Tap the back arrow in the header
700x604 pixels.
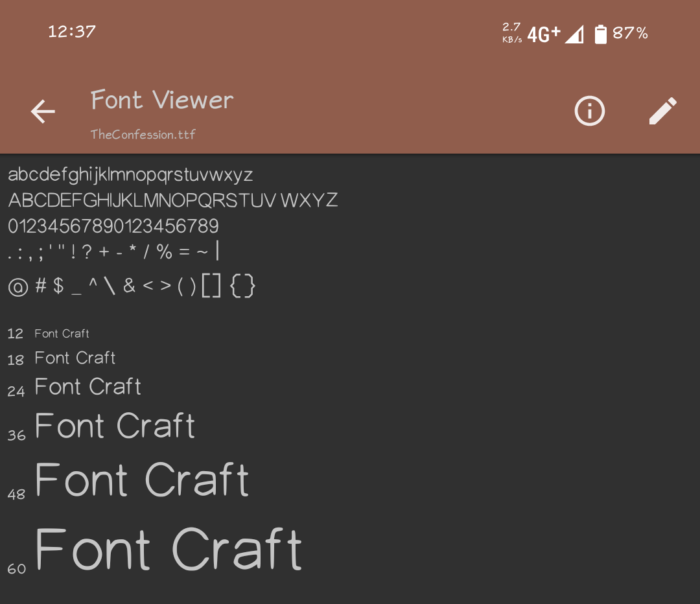43,111
